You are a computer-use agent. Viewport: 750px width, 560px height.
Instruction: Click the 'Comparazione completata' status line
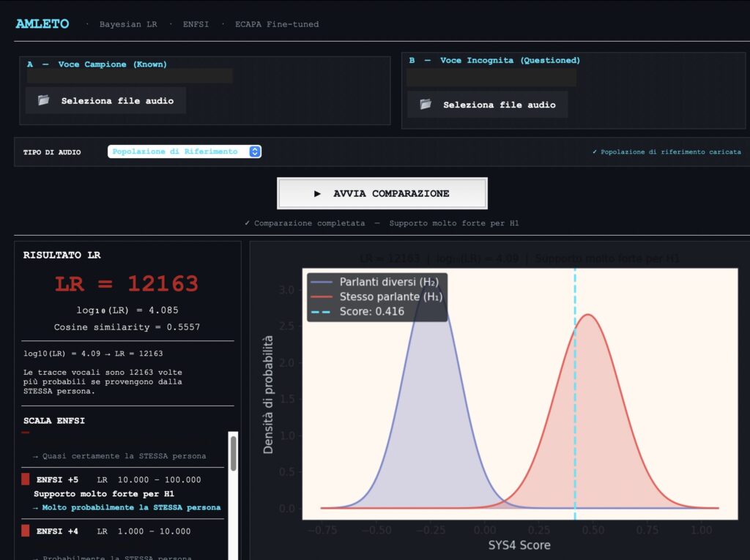coord(382,223)
